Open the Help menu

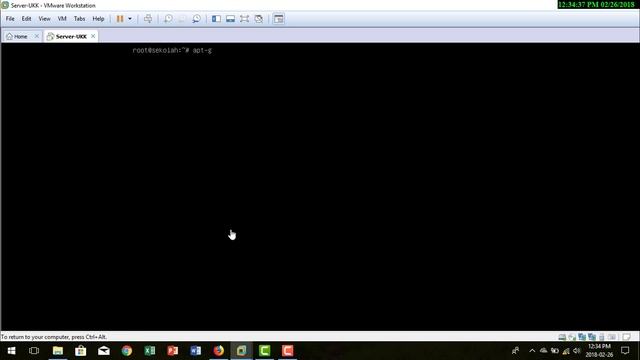[x=98, y=19]
